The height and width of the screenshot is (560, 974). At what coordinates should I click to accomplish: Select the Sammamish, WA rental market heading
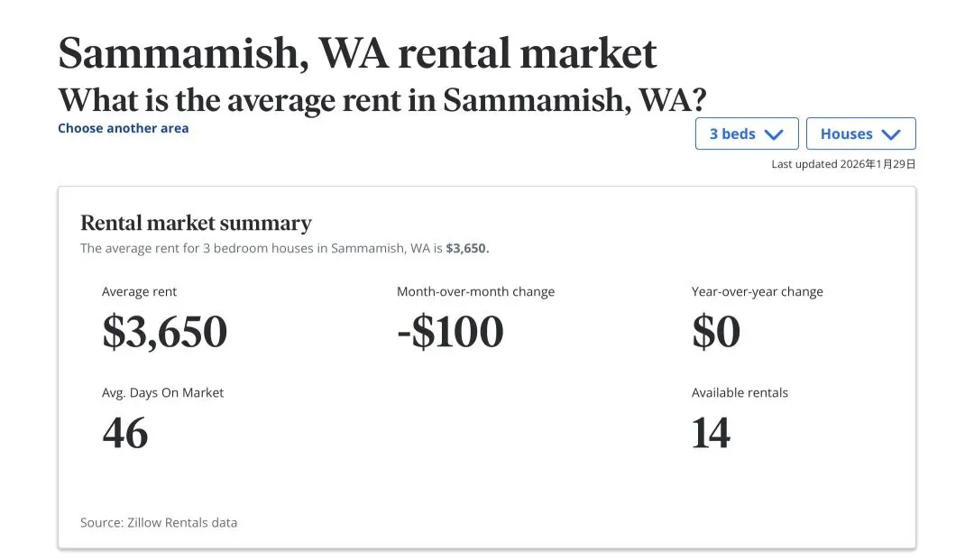[357, 54]
